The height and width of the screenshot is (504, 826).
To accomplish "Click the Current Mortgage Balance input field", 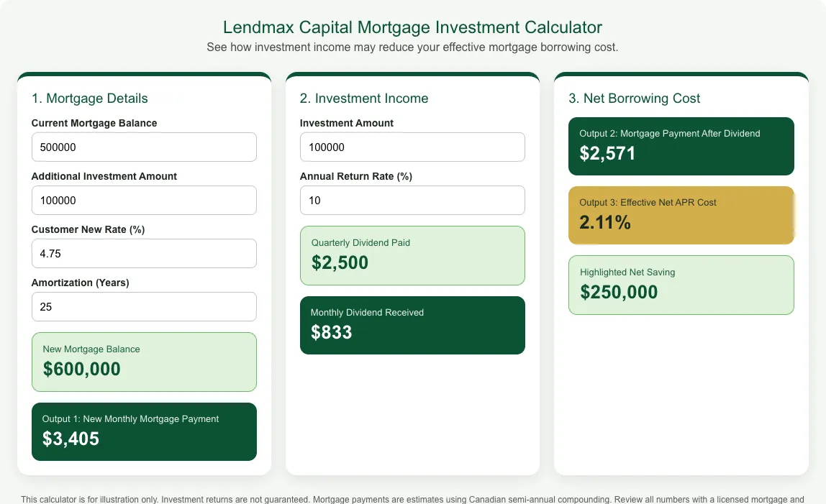I will pos(144,147).
